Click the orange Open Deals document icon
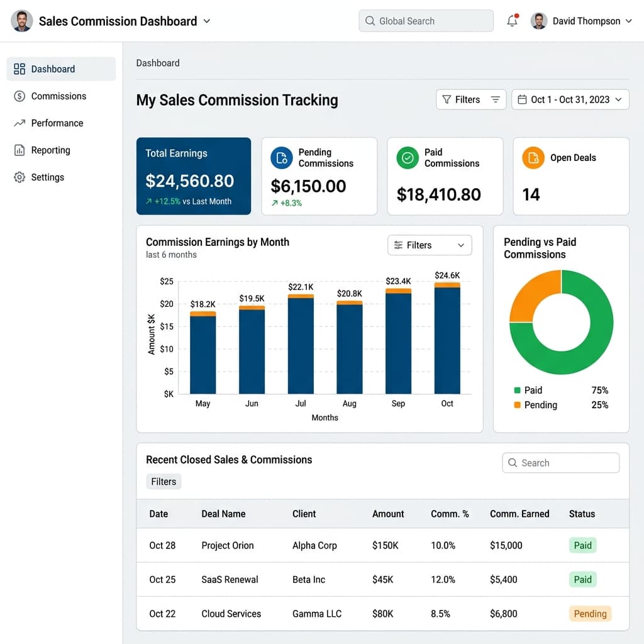This screenshot has height=644, width=644. click(533, 158)
